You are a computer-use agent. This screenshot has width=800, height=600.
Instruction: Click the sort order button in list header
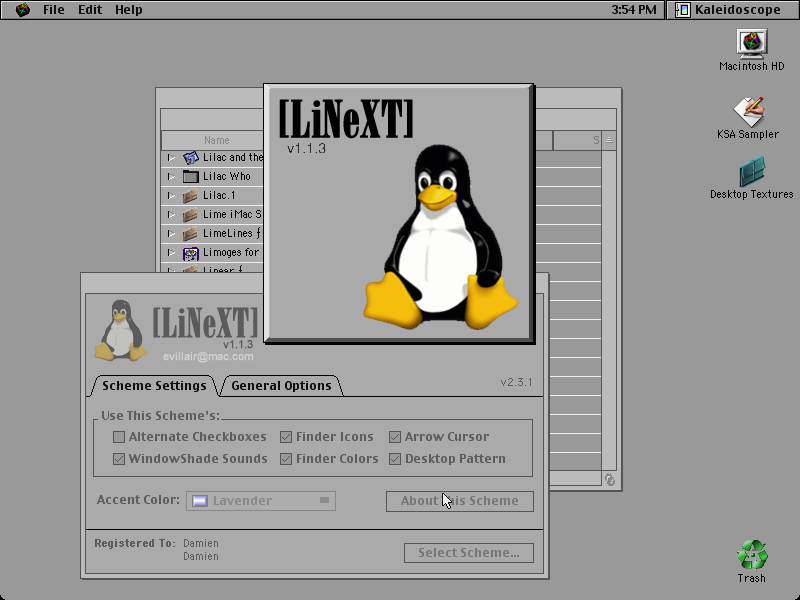(609, 140)
